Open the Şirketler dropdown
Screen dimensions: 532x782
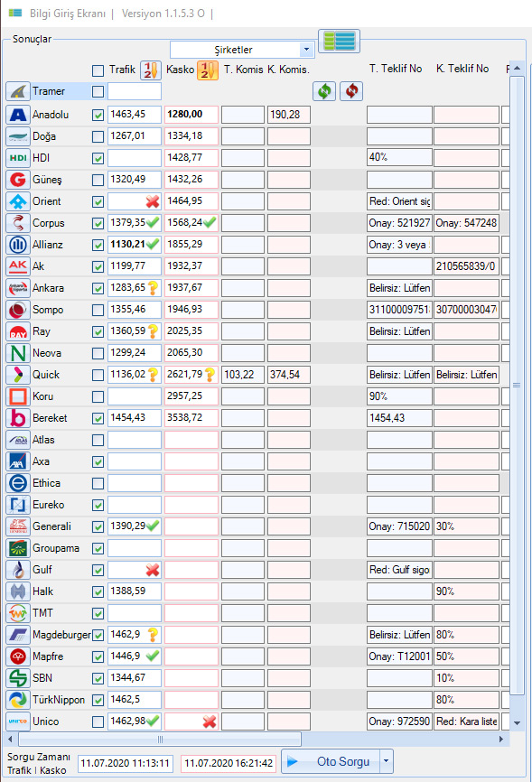(x=306, y=50)
